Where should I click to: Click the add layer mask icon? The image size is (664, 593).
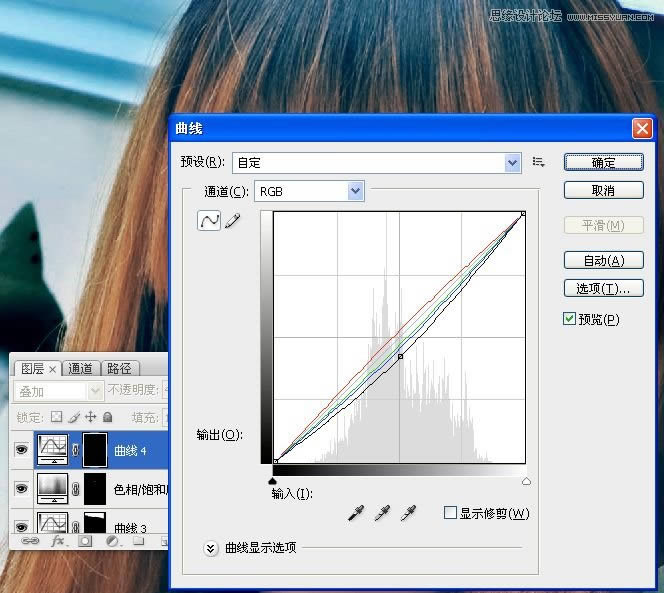85,541
